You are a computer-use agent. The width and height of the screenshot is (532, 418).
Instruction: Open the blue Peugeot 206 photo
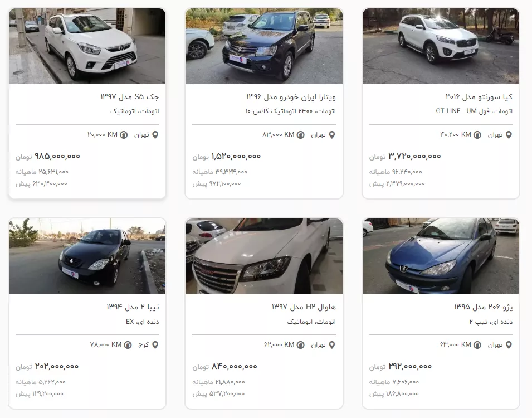[441, 256]
